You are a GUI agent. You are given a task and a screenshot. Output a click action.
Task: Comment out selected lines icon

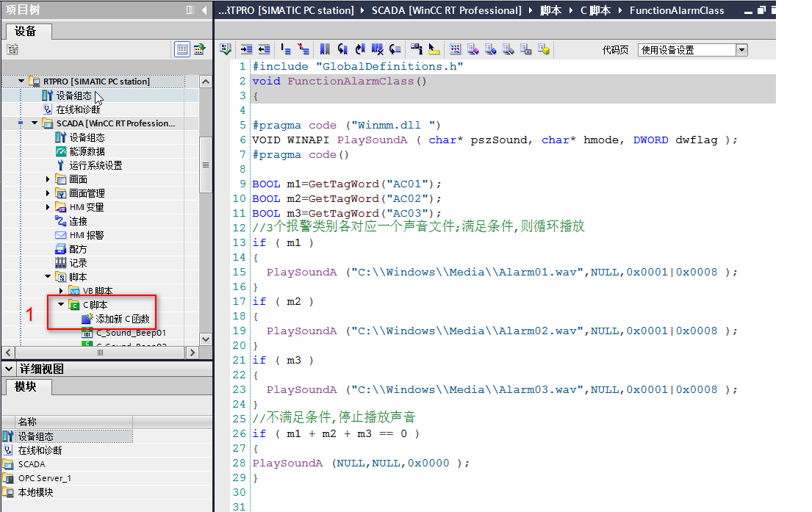pos(286,49)
